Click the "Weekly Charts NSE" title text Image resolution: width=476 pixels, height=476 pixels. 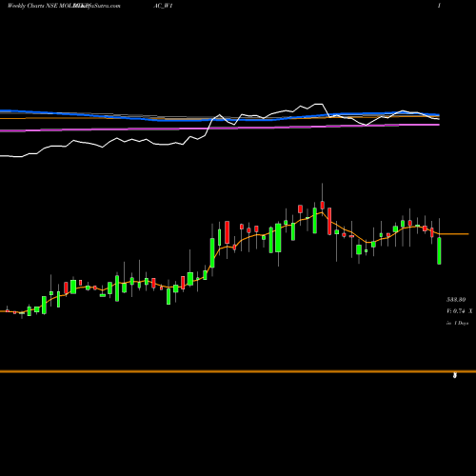point(31,6)
